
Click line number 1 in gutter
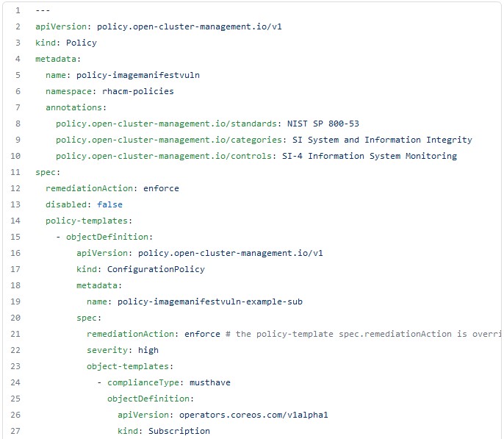[18, 10]
